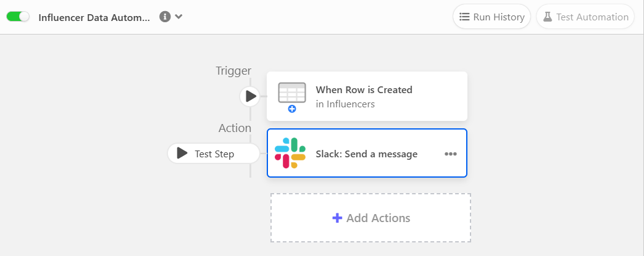Run Test Step for the Slack action

coord(214,154)
